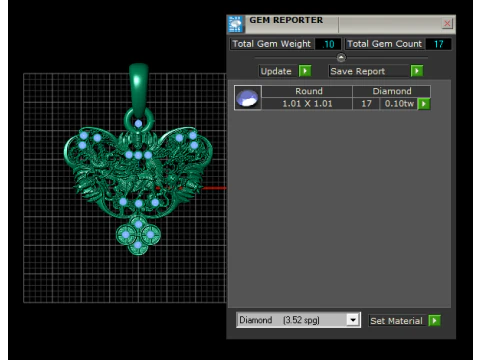Viewport: 480px width, 360px height.
Task: Click the Set Material button
Action: coord(396,321)
